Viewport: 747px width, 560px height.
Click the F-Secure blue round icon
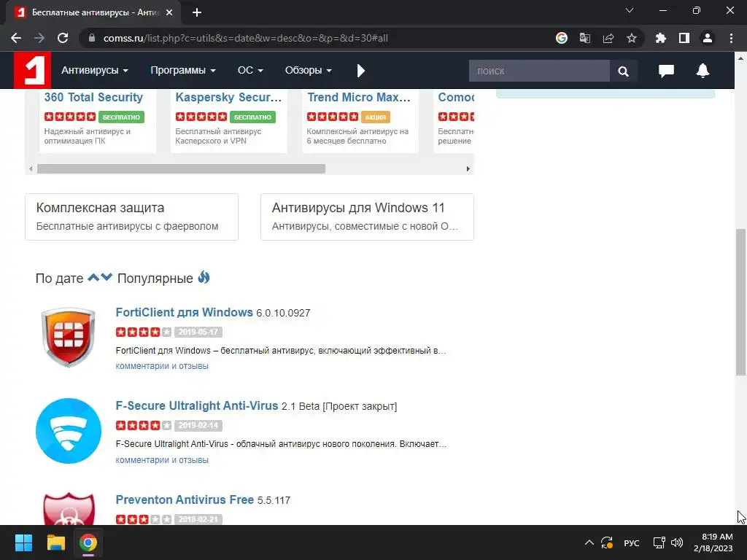pyautogui.click(x=69, y=431)
